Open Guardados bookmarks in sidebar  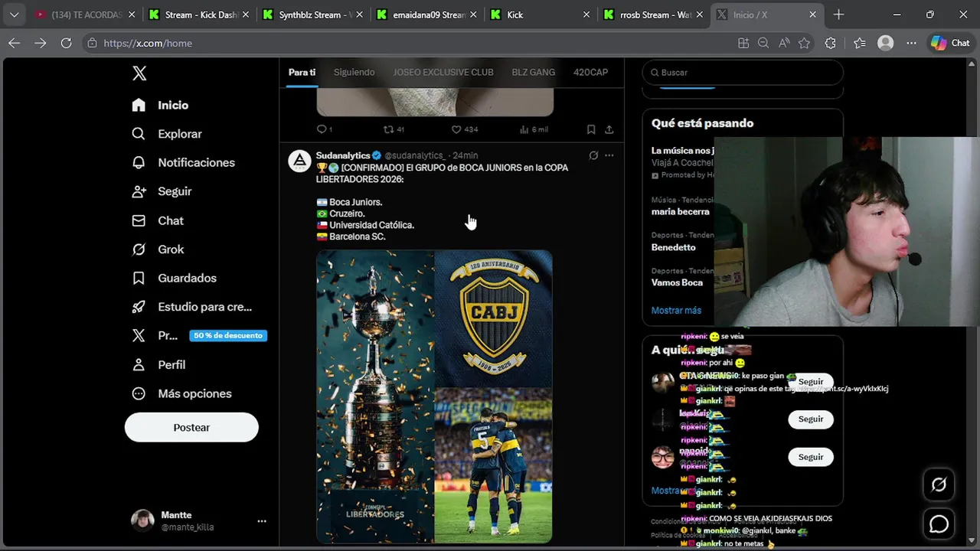[174, 278]
